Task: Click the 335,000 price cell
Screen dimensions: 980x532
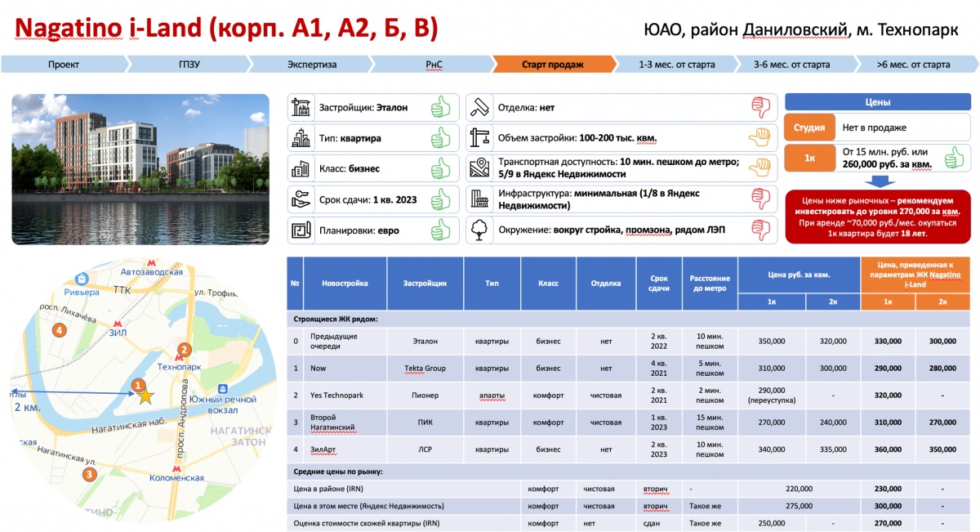Action: coord(833,449)
